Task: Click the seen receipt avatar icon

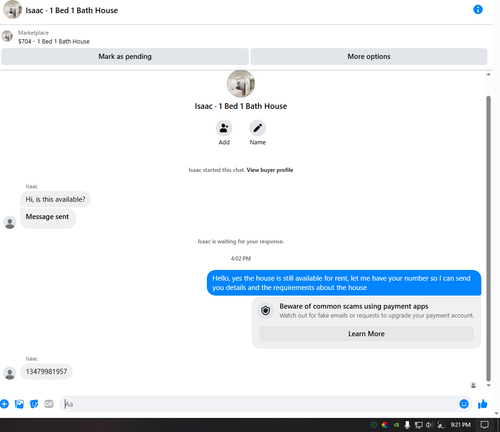Action: tap(473, 385)
